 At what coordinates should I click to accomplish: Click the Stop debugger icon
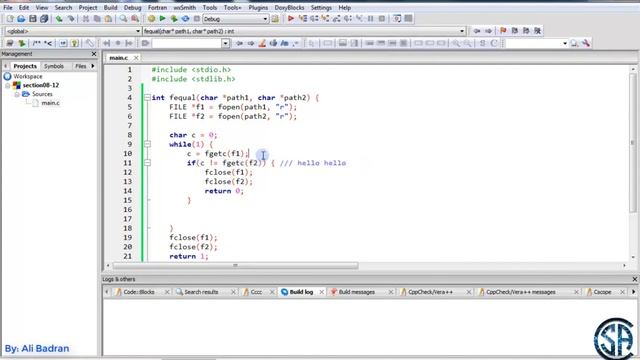(x=382, y=19)
